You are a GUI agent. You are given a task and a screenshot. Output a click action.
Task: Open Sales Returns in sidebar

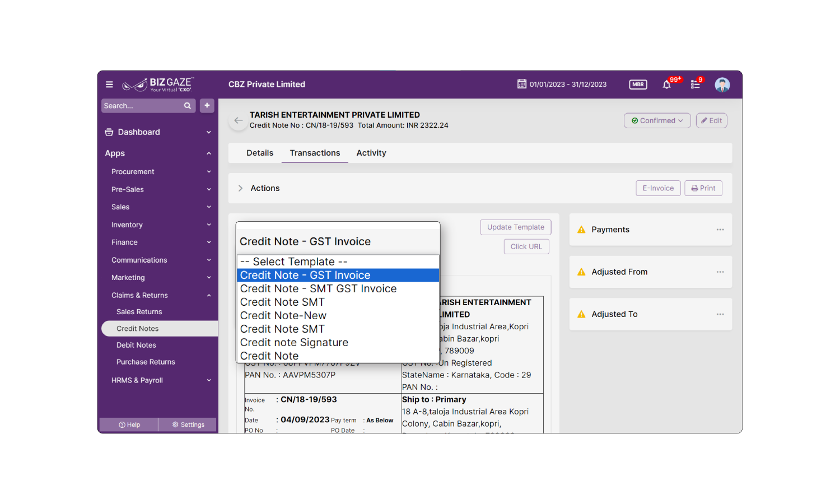pos(139,312)
